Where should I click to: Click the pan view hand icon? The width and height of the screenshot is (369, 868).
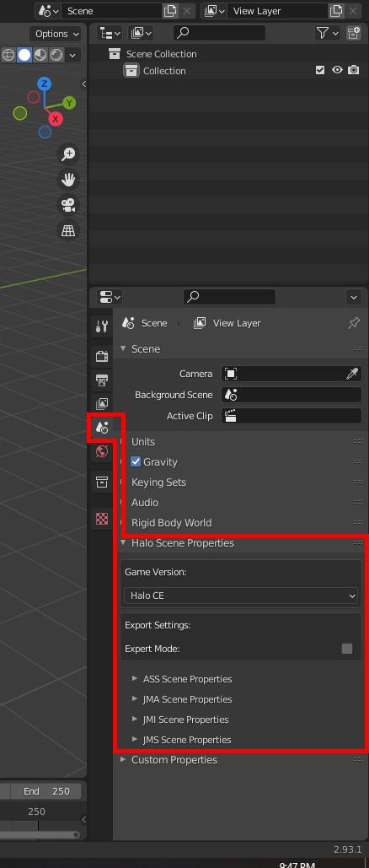click(x=68, y=180)
